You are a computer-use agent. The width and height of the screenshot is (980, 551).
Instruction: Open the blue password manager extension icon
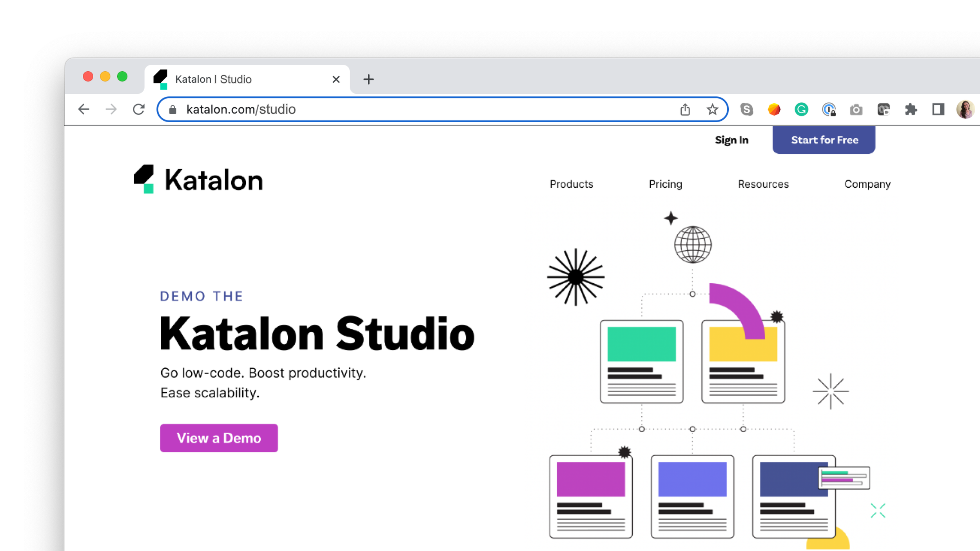pos(829,109)
